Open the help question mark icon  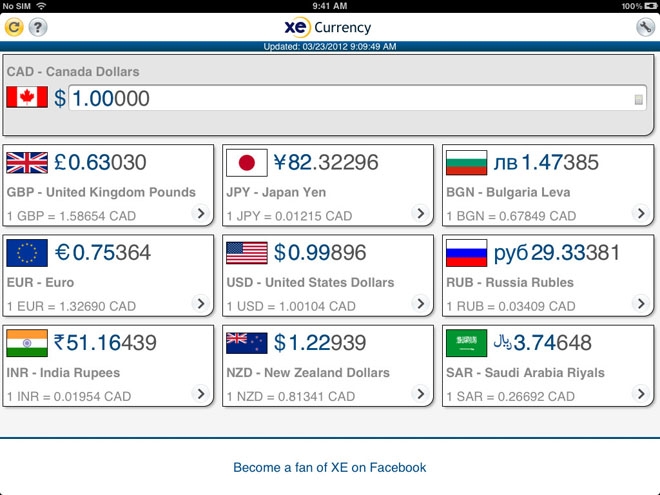click(x=38, y=27)
